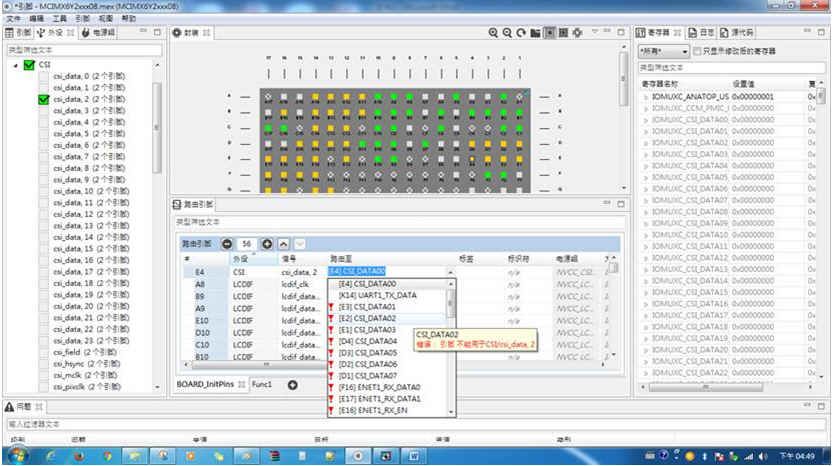Move routed pin row down
This screenshot has height=466, width=835.
click(300, 244)
